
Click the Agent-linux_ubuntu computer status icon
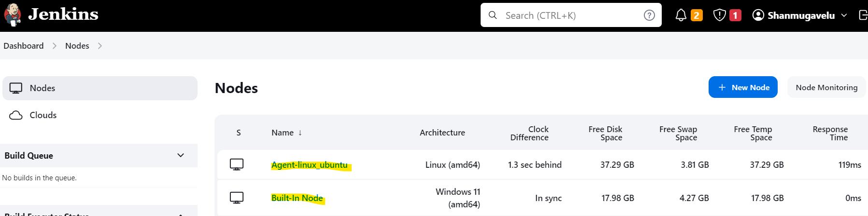tap(237, 165)
